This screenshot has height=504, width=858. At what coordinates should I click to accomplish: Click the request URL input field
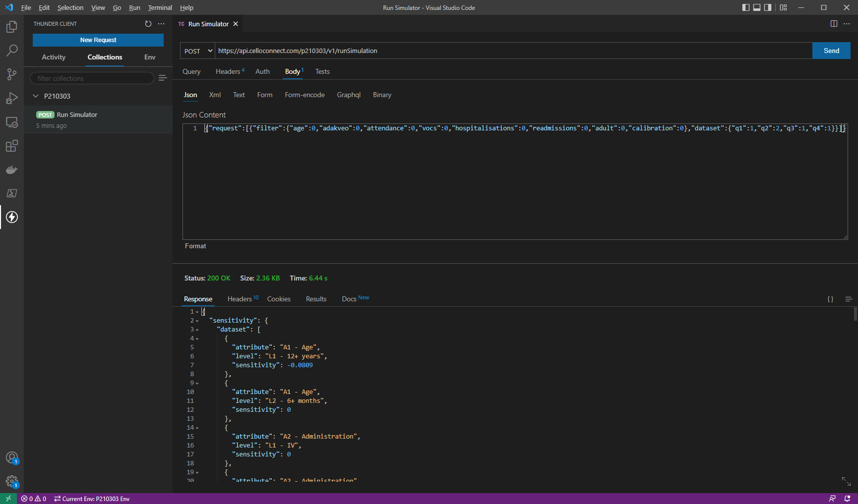pyautogui.click(x=513, y=51)
